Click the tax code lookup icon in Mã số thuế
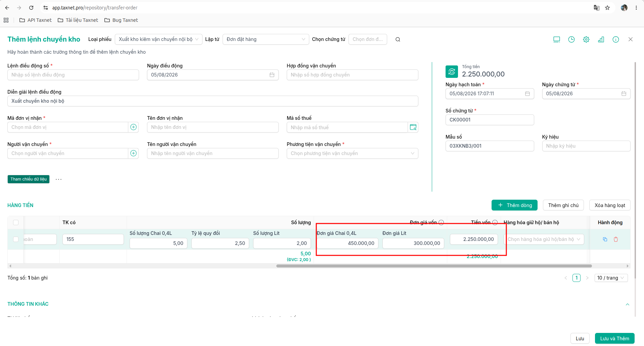Image resolution: width=644 pixels, height=346 pixels. 413,127
